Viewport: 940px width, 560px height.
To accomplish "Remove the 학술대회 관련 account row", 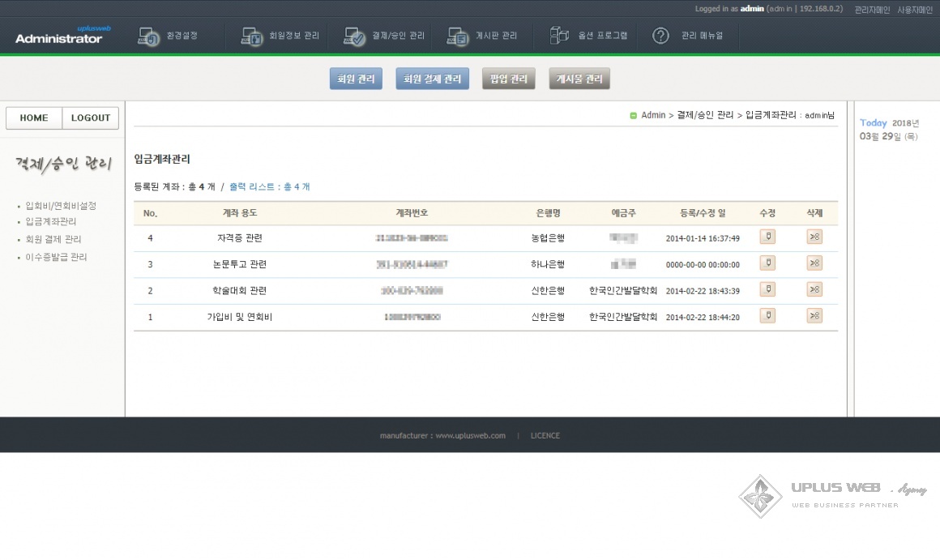I will click(x=814, y=289).
